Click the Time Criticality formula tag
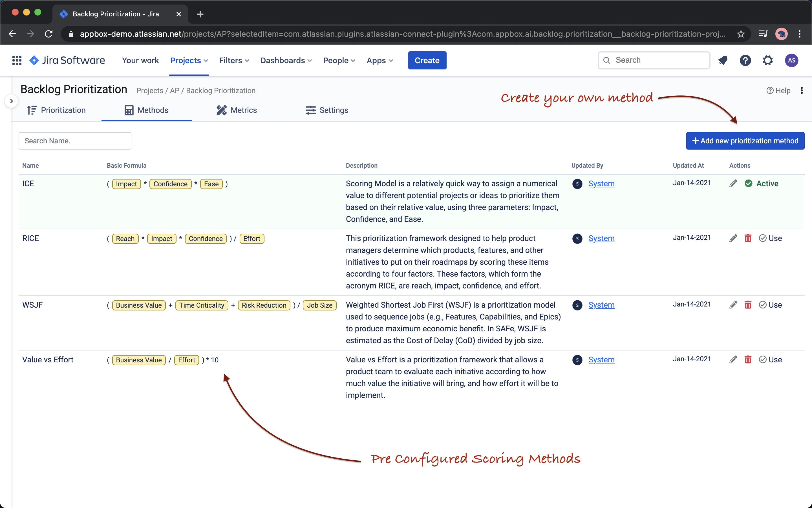The image size is (812, 508). 202,305
